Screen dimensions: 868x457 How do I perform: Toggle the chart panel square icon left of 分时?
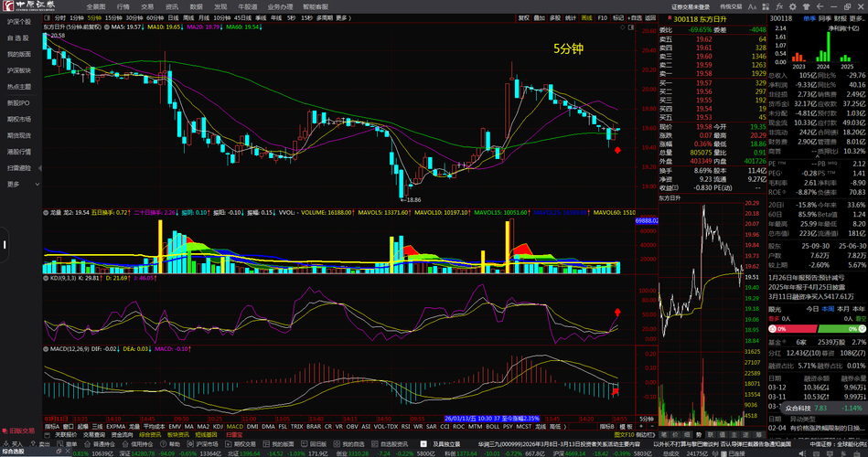pyautogui.click(x=47, y=18)
